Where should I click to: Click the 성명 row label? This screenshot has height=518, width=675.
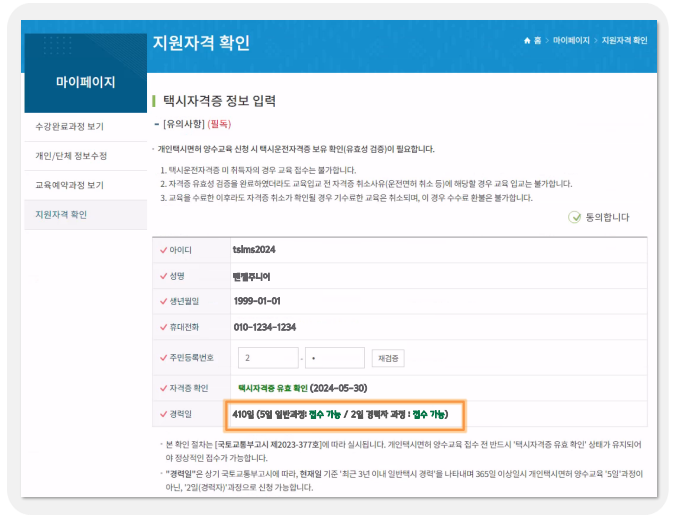[177, 276]
